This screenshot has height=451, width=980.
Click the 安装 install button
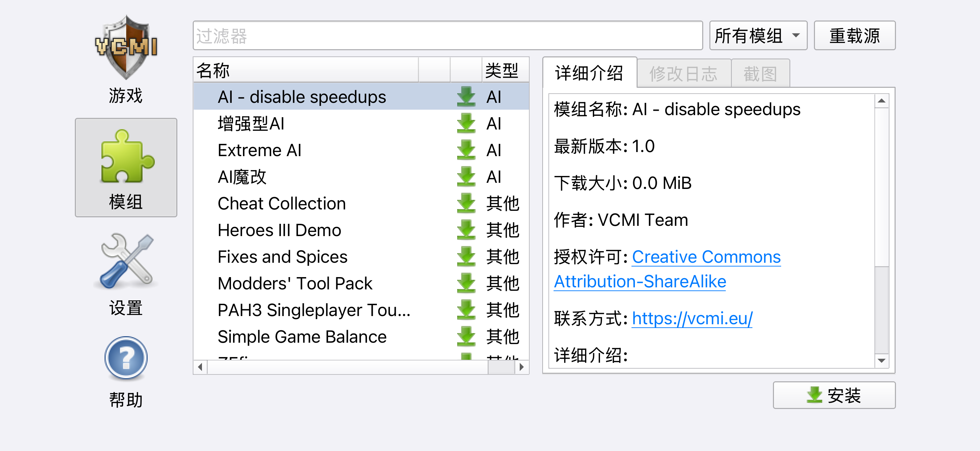pos(833,395)
